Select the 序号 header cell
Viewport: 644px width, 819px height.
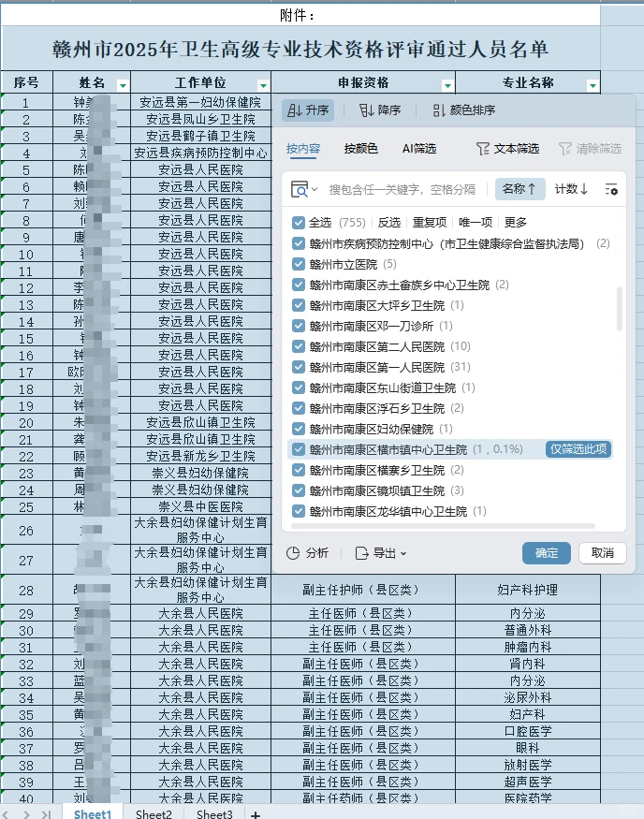26,82
